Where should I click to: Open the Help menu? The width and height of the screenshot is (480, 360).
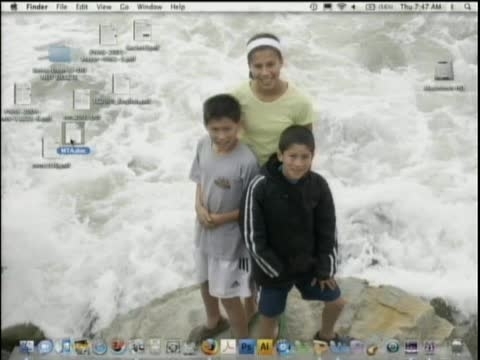click(177, 7)
